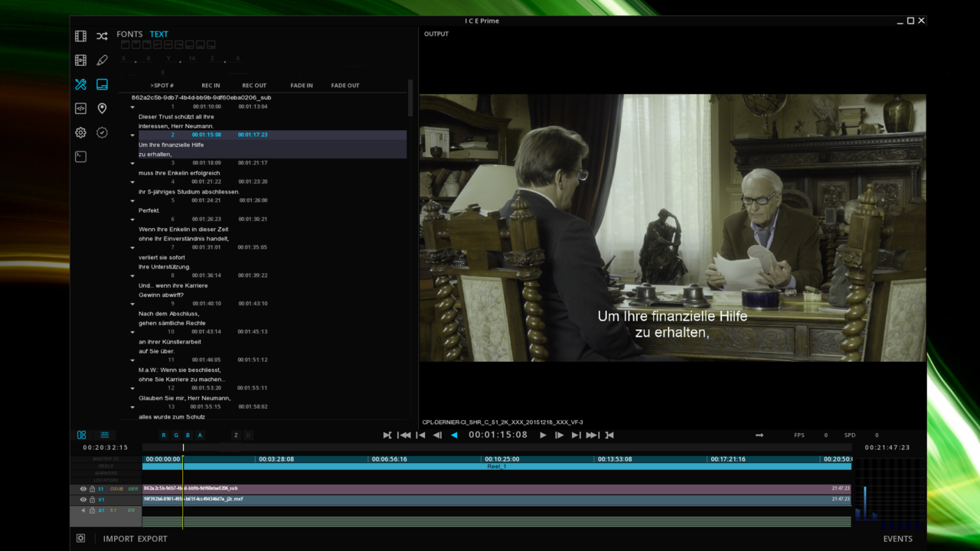
Task: Collapse subtitle spot 6 disclosure arrow
Action: [x=132, y=220]
